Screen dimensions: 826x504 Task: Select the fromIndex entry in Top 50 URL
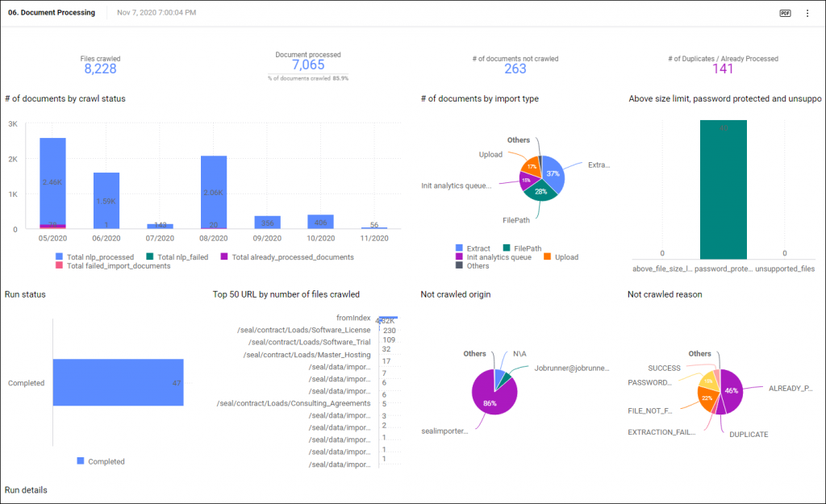point(354,319)
